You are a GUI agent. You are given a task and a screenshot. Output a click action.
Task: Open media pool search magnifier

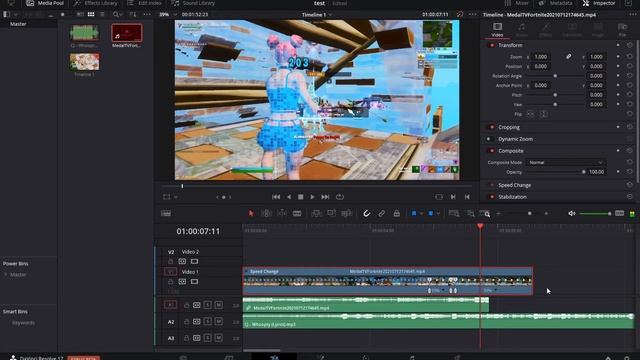tap(116, 14)
